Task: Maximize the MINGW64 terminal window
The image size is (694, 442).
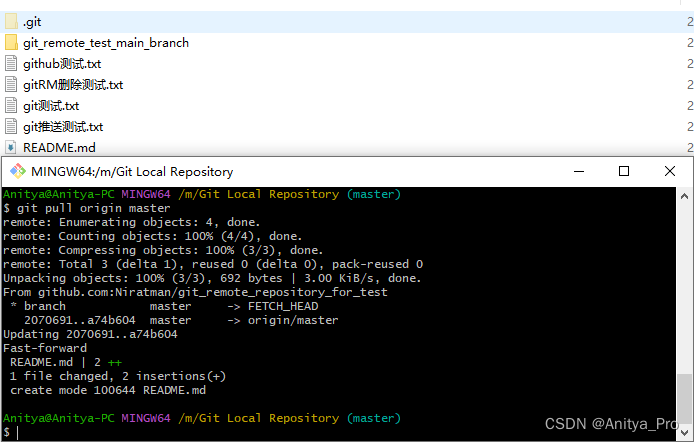Action: (624, 171)
